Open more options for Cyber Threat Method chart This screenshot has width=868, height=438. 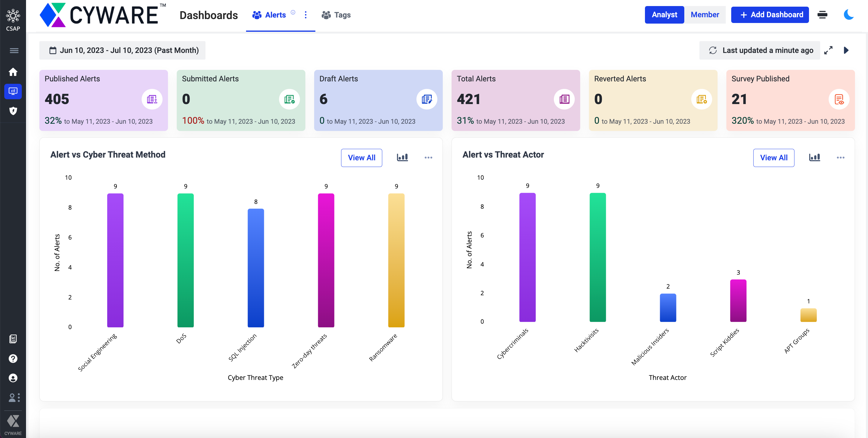click(x=428, y=158)
